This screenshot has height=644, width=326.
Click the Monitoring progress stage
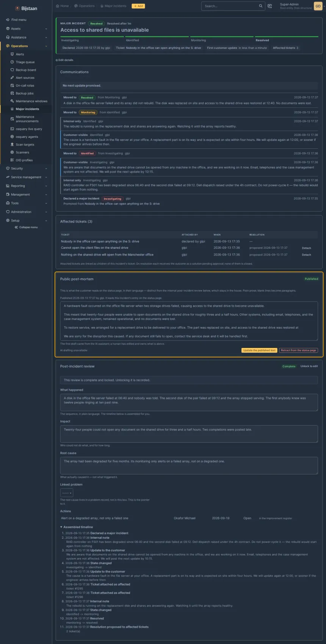point(221,40)
